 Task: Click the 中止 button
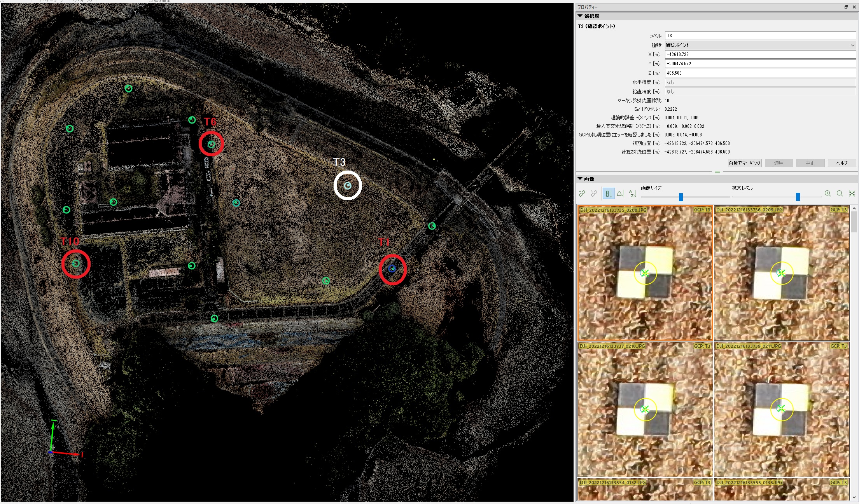click(x=810, y=163)
